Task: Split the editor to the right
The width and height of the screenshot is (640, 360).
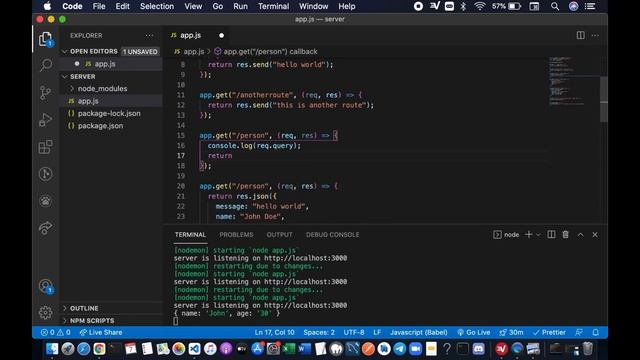Action: [x=580, y=35]
